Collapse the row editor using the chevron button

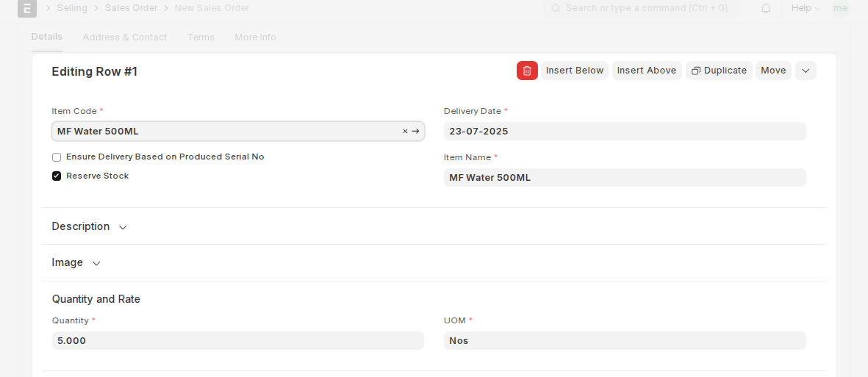(x=806, y=71)
